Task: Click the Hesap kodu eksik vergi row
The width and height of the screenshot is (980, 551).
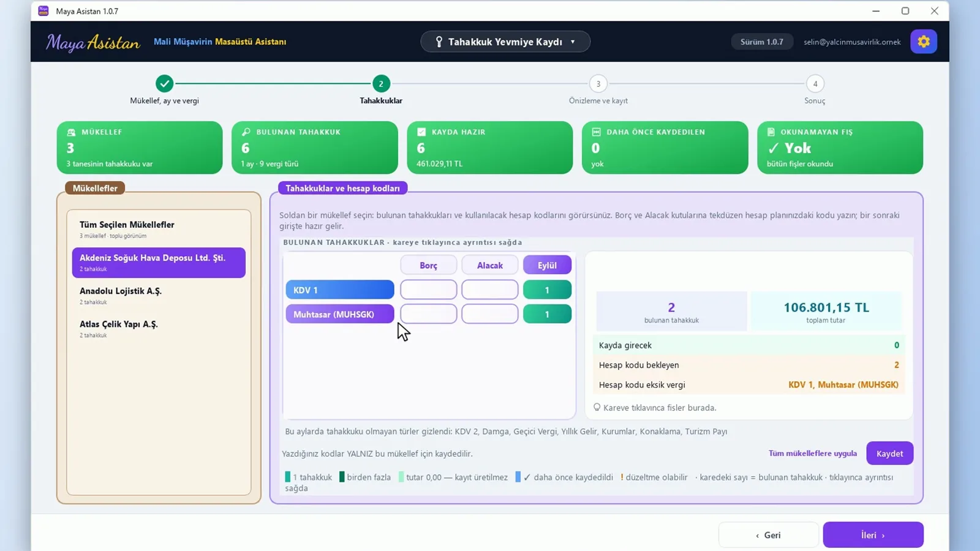Action: coord(748,384)
